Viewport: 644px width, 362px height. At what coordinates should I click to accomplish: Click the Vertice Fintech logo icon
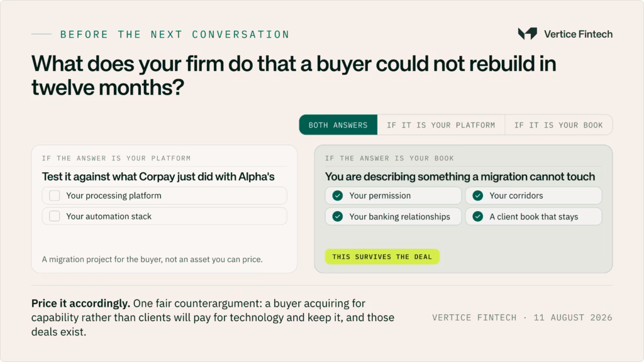click(x=528, y=34)
